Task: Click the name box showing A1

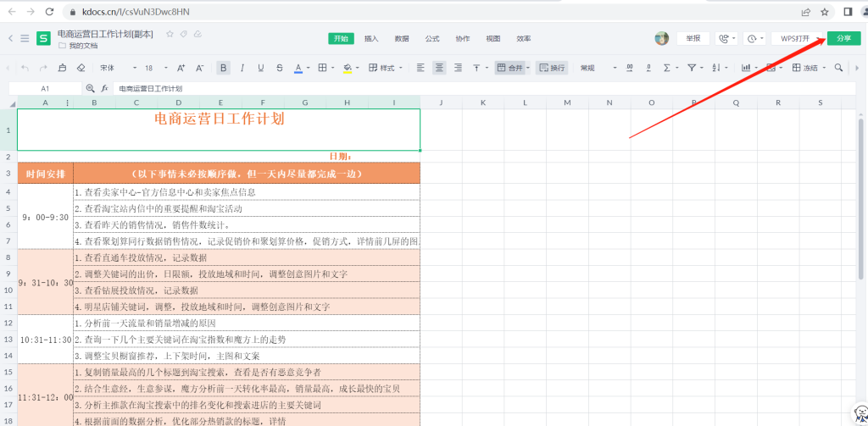Action: (x=45, y=89)
